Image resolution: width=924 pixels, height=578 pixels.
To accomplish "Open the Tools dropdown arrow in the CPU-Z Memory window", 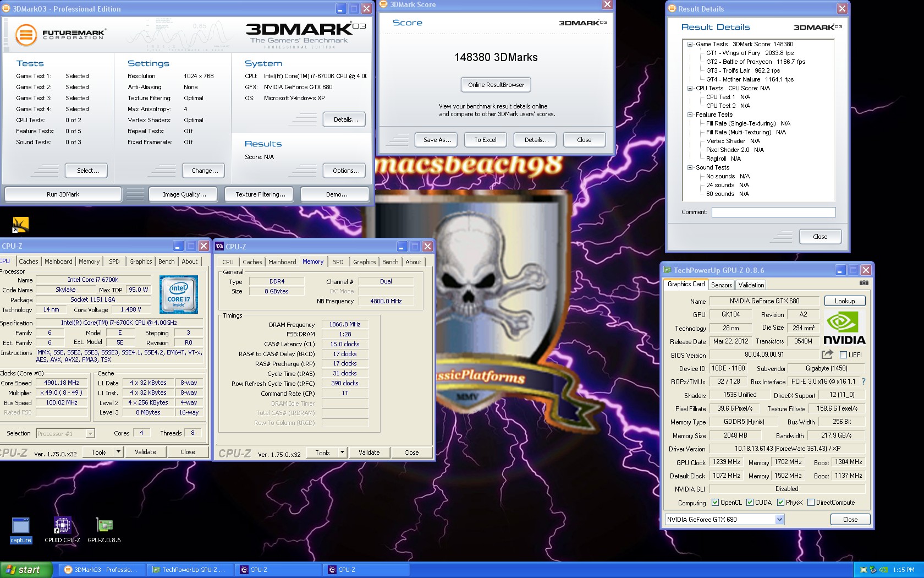I will click(342, 452).
